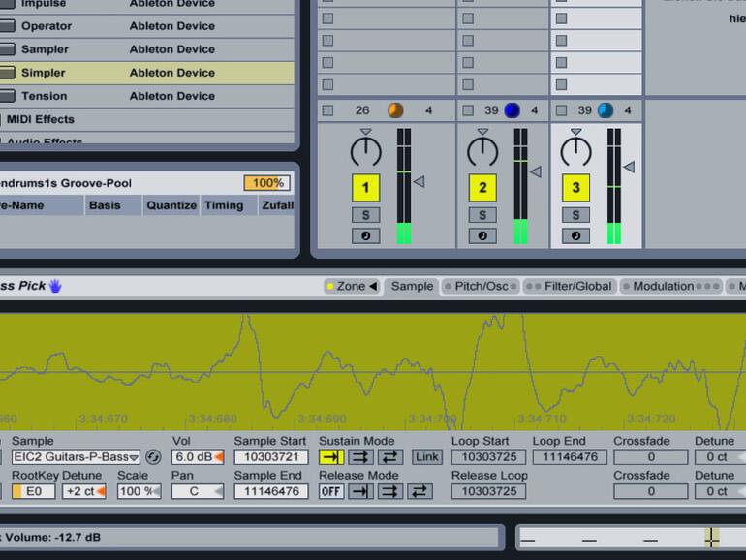This screenshot has height=560, width=746.
Task: Solo track 1 with the S button
Action: [366, 215]
